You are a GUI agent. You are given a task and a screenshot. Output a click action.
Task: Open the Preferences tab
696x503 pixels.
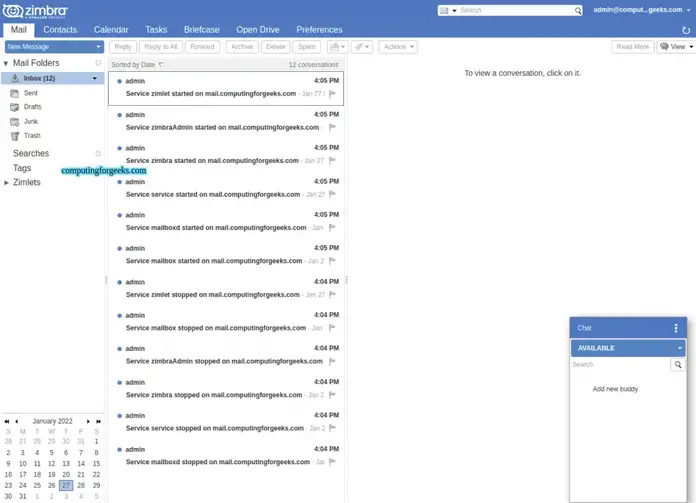coord(319,30)
